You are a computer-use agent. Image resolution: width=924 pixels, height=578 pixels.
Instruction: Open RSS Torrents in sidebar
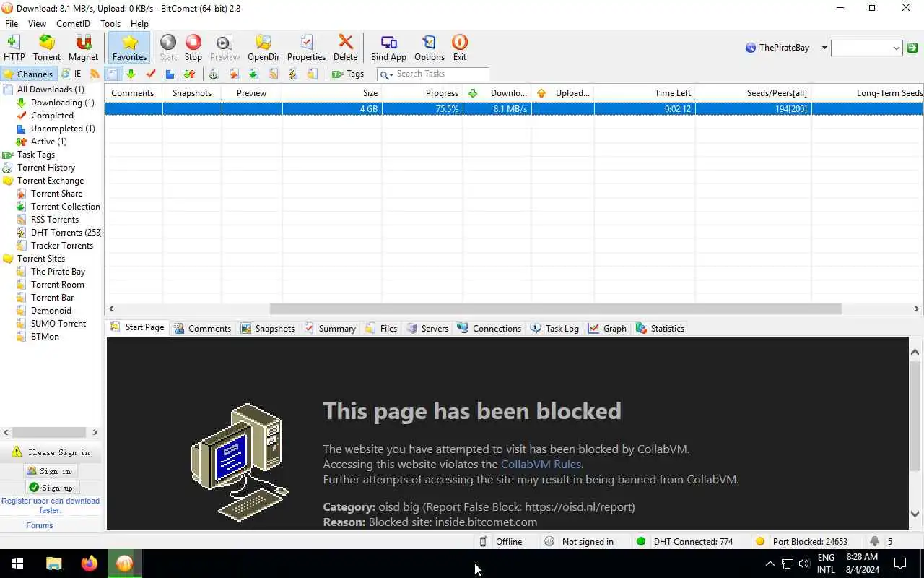55,220
